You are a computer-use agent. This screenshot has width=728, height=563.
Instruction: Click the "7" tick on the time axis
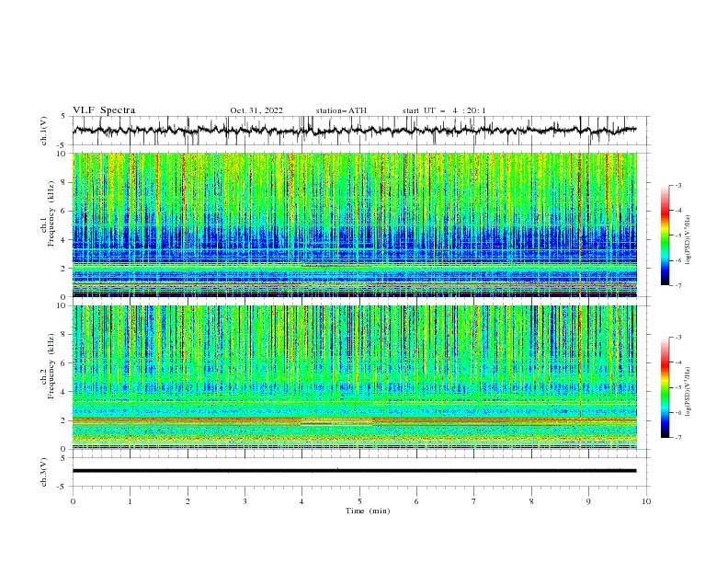(x=474, y=501)
